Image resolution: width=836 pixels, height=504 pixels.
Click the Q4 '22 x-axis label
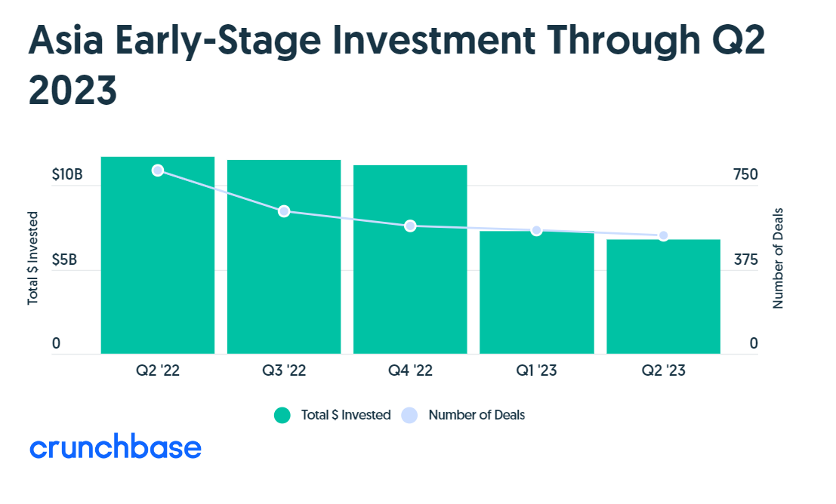[410, 370]
